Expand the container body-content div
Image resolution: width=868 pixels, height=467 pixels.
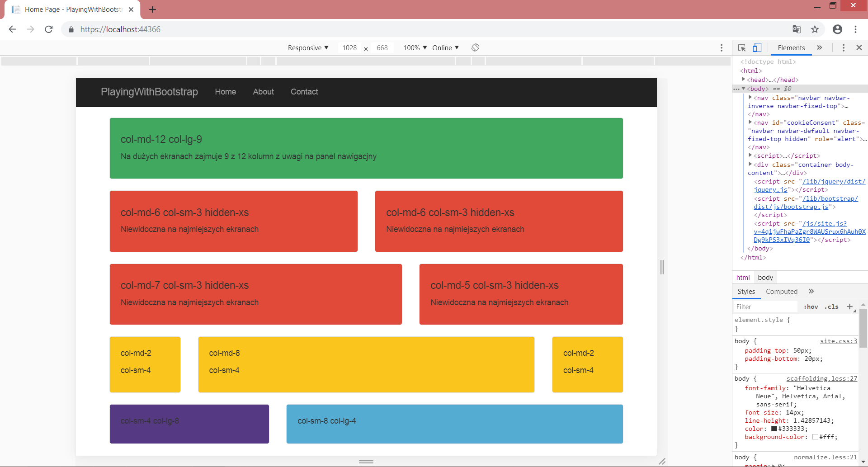[x=750, y=164]
